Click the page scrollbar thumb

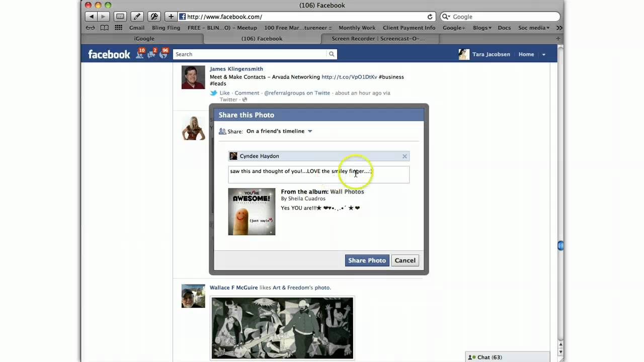click(560, 245)
